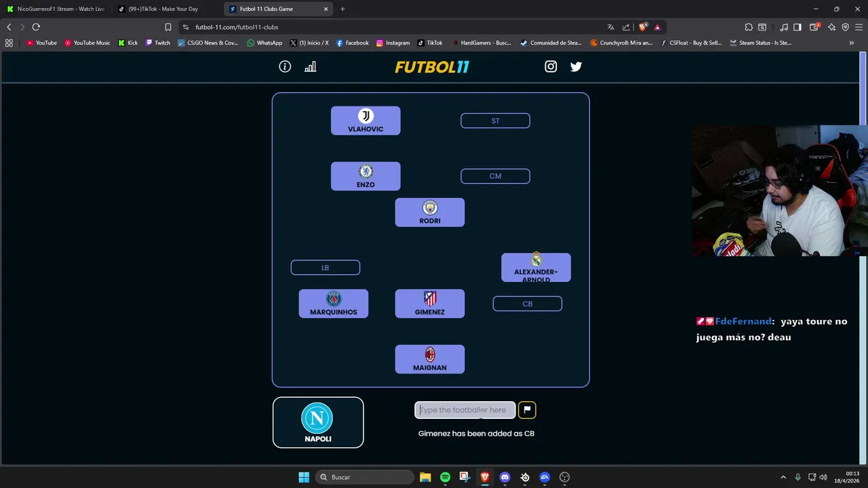868x488 pixels.
Task: Focus the 'Type the footballer here' field
Action: pos(465,410)
